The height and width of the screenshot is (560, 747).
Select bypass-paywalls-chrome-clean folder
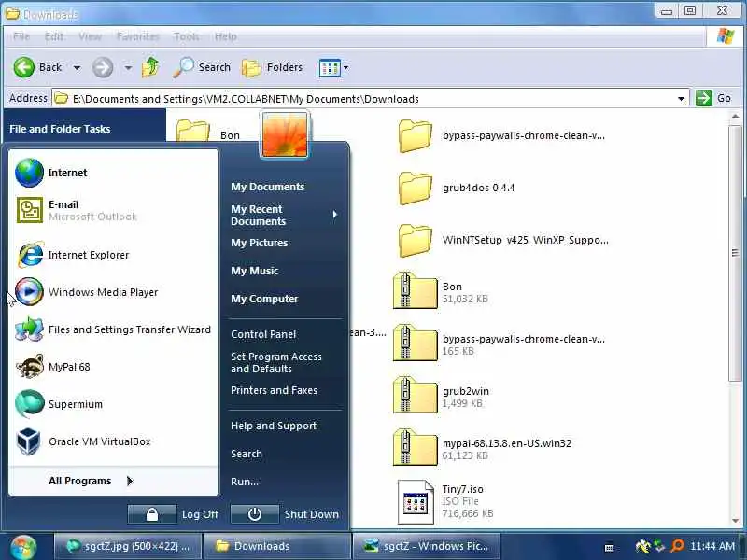pyautogui.click(x=415, y=135)
